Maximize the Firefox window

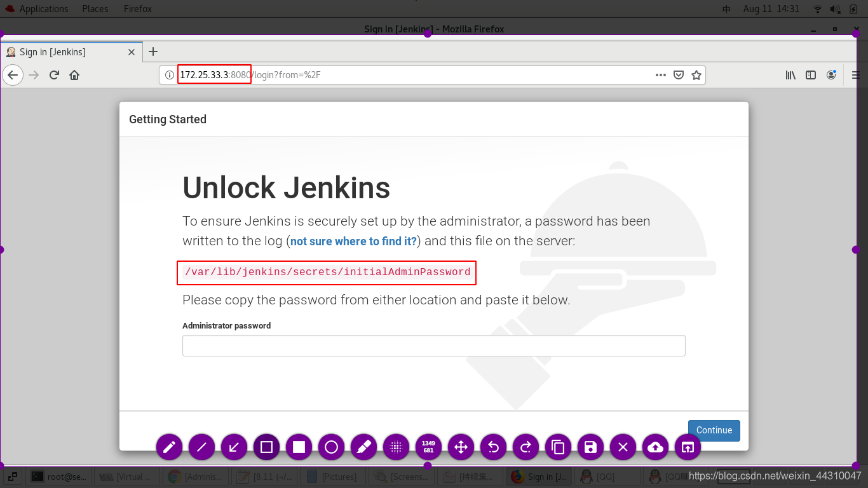click(836, 29)
